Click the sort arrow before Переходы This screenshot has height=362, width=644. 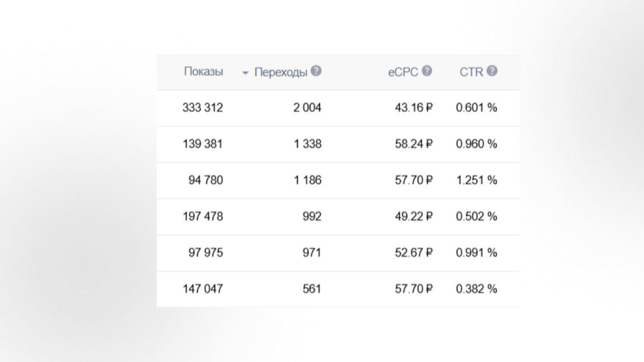click(x=245, y=73)
